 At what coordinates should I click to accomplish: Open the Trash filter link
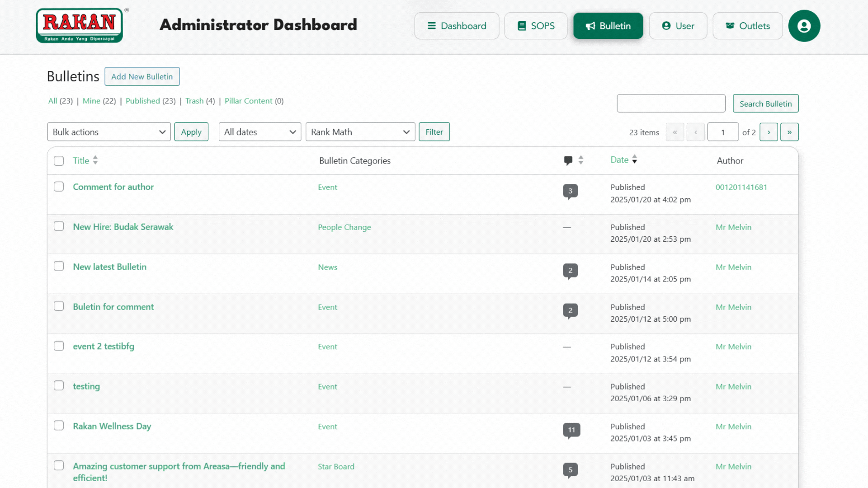click(x=194, y=101)
